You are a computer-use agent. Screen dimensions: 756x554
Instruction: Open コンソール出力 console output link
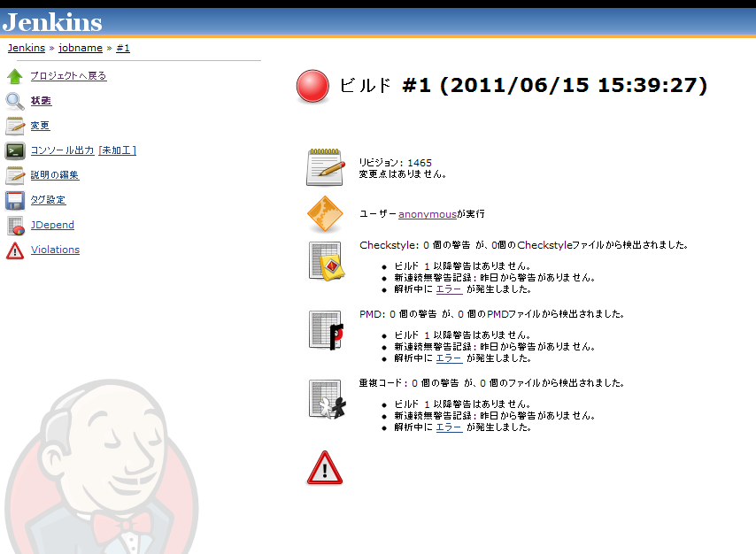62,150
